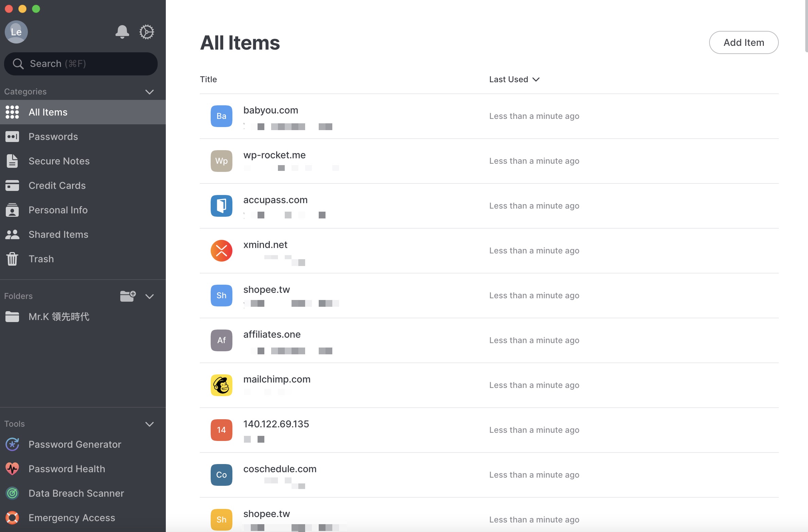Click the Data Breach Scanner radar icon
The width and height of the screenshot is (808, 532).
12,493
